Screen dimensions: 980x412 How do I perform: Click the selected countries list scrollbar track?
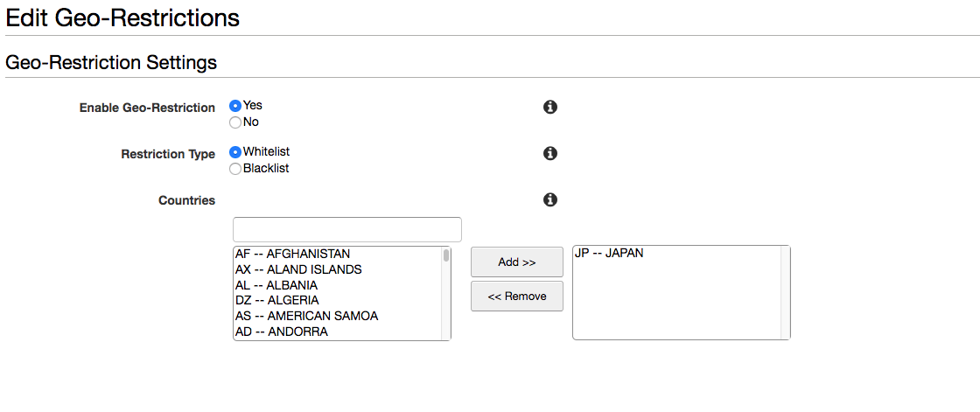point(785,292)
